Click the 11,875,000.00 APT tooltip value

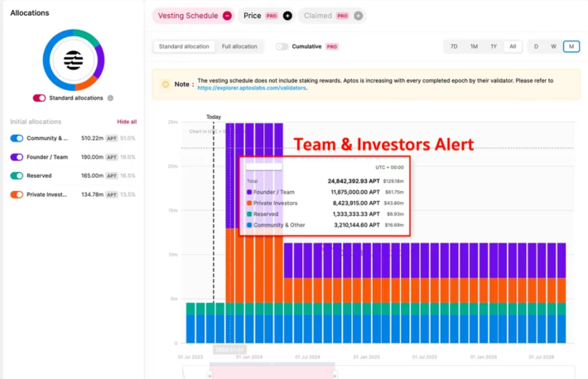[355, 192]
